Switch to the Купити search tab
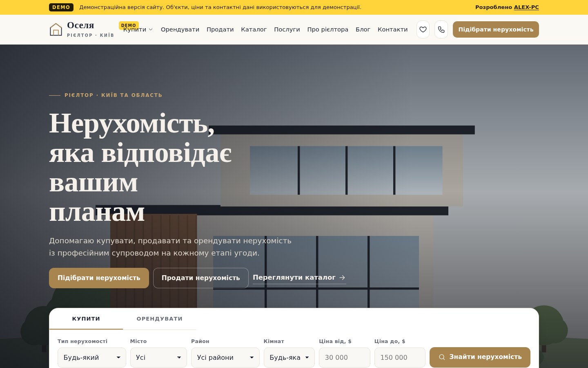 tap(86, 319)
